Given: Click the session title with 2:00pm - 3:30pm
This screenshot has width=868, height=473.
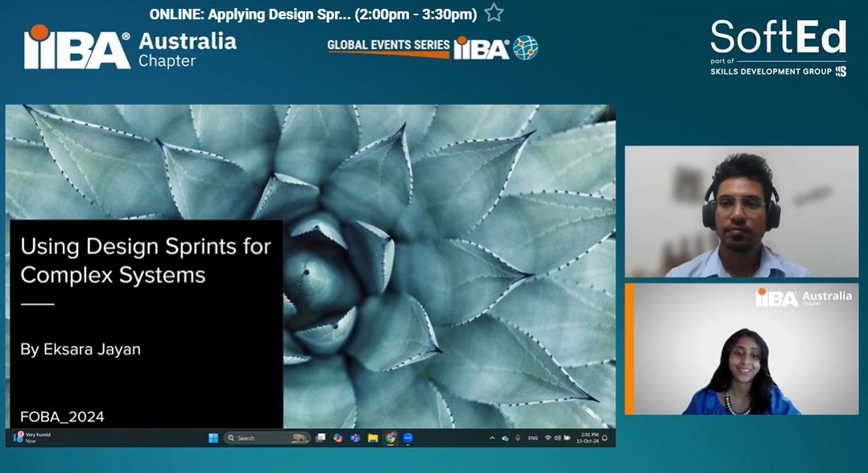Looking at the screenshot, I should click(313, 14).
